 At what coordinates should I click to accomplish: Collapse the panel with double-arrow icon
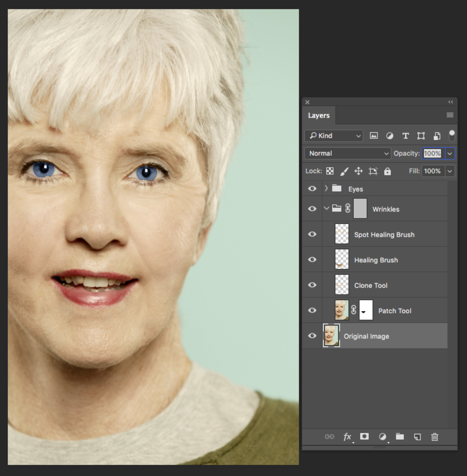450,102
